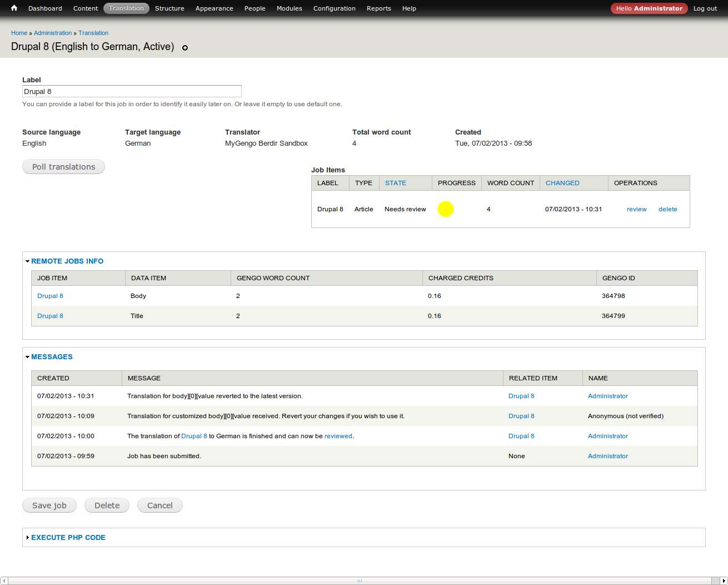
Task: Click the Hello Administrator badge
Action: [649, 8]
